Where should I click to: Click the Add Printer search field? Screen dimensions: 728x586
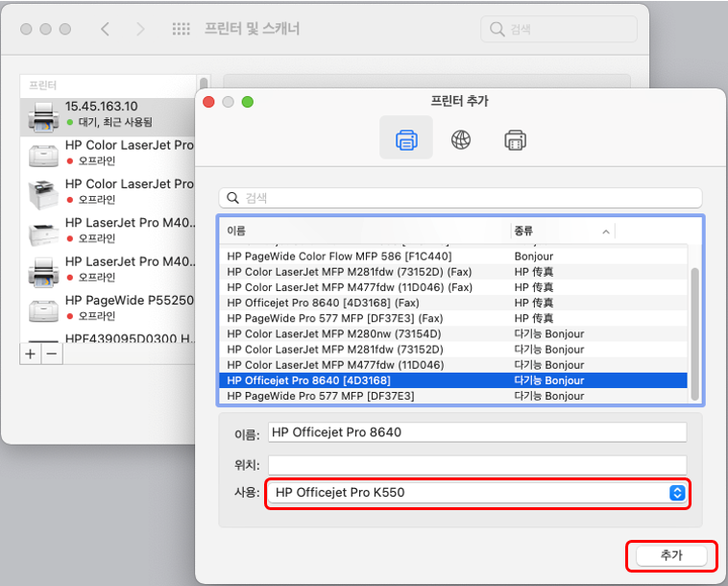(460, 198)
